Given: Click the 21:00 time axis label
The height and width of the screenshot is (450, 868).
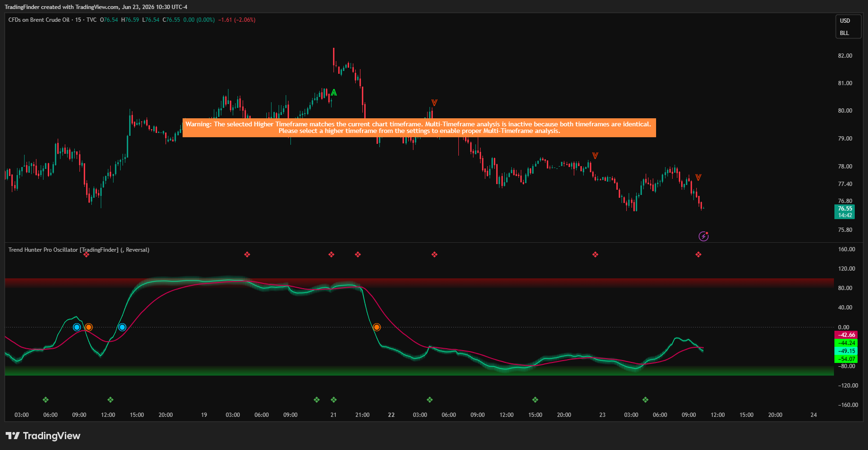Looking at the screenshot, I should pyautogui.click(x=362, y=415).
